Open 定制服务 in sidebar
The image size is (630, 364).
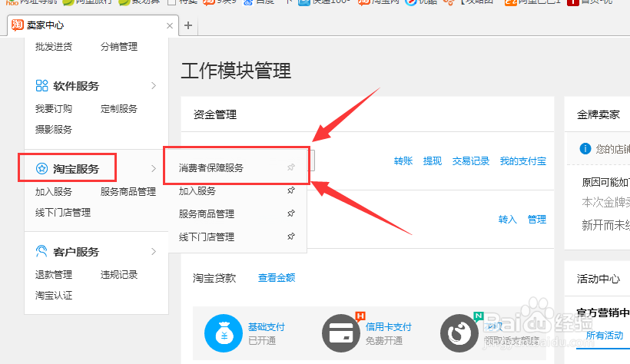pyautogui.click(x=119, y=109)
